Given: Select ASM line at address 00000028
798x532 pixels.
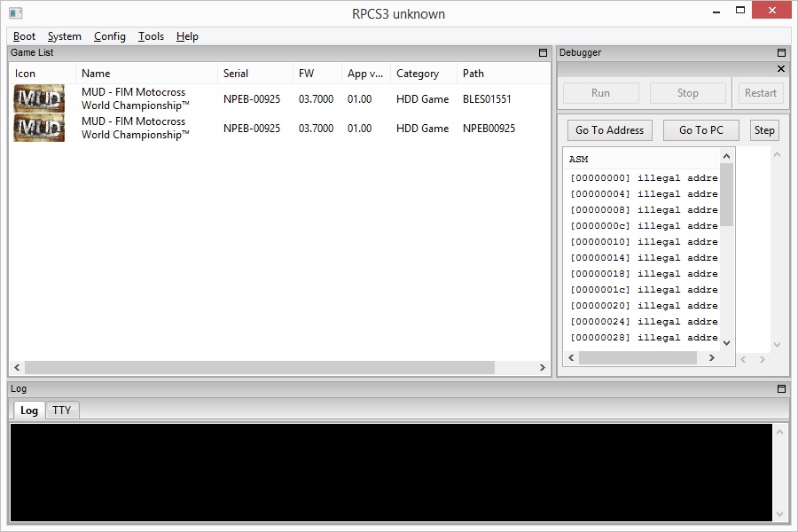Looking at the screenshot, I should [644, 338].
